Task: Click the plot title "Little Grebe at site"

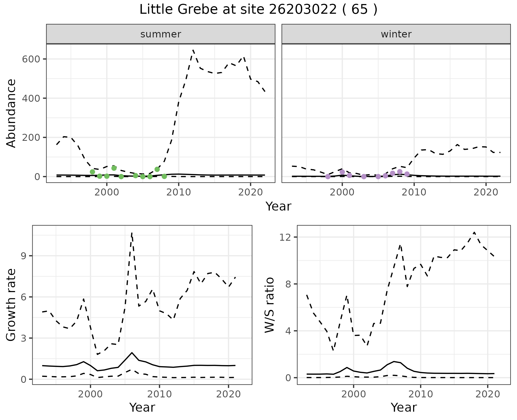Action: coord(258,10)
